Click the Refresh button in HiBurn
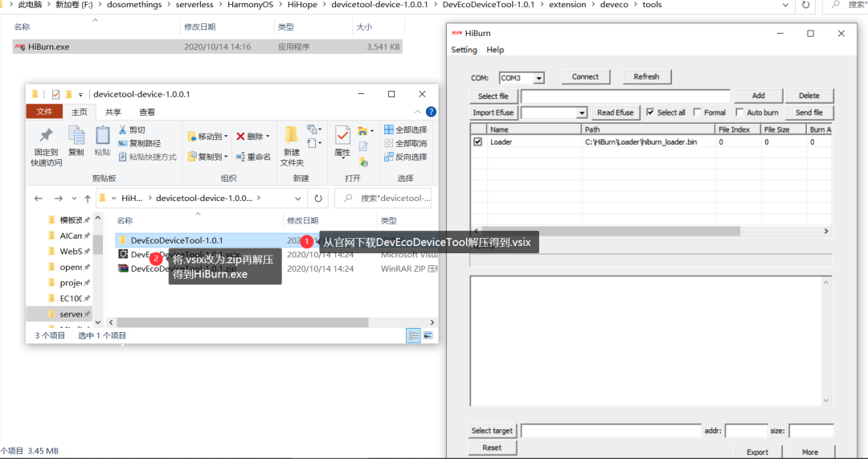The image size is (868, 459). click(x=646, y=77)
